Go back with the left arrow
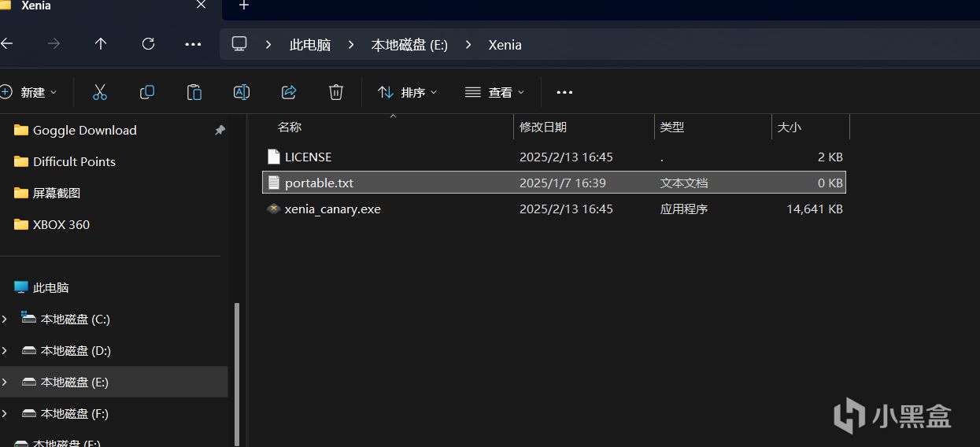This screenshot has height=447, width=980. tap(6, 44)
